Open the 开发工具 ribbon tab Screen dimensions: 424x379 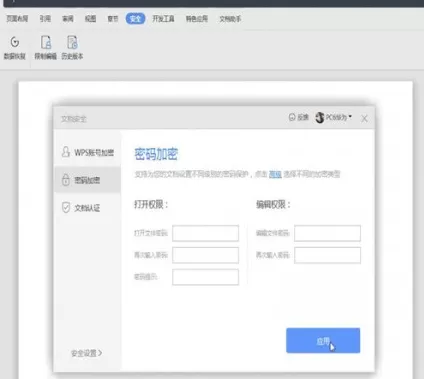(x=163, y=19)
